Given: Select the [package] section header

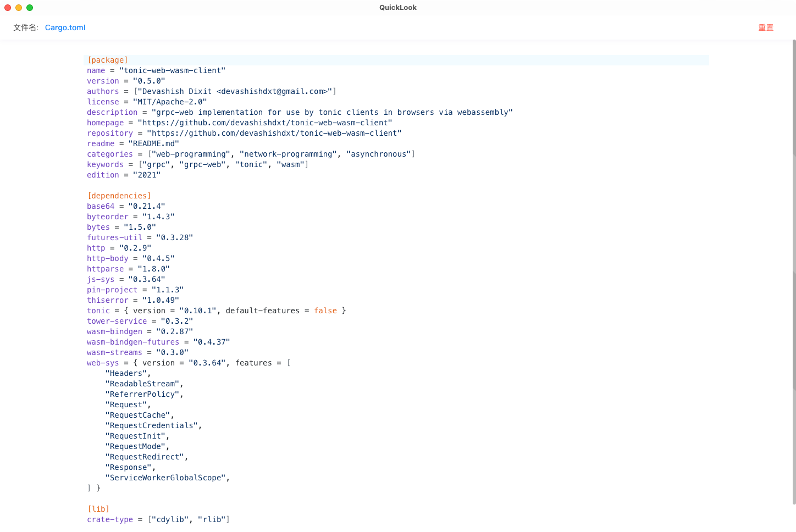Looking at the screenshot, I should (x=108, y=60).
